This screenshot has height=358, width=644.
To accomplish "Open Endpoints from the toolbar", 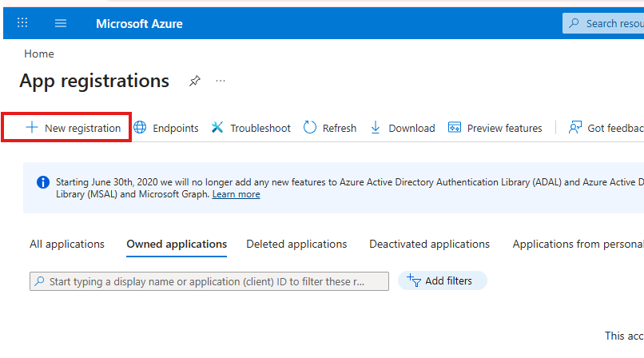I will pyautogui.click(x=166, y=128).
